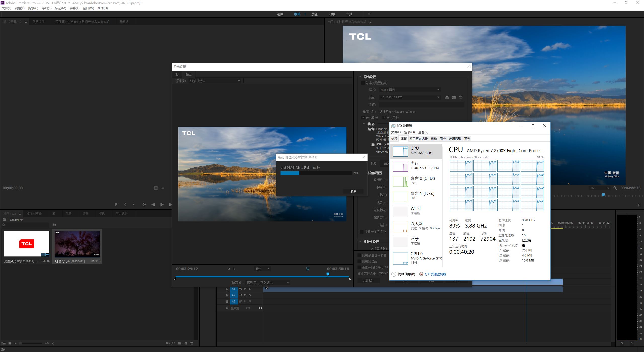Click the wrench settings icon in Program monitor
Viewport: 644px width, 352px height.
(615, 188)
